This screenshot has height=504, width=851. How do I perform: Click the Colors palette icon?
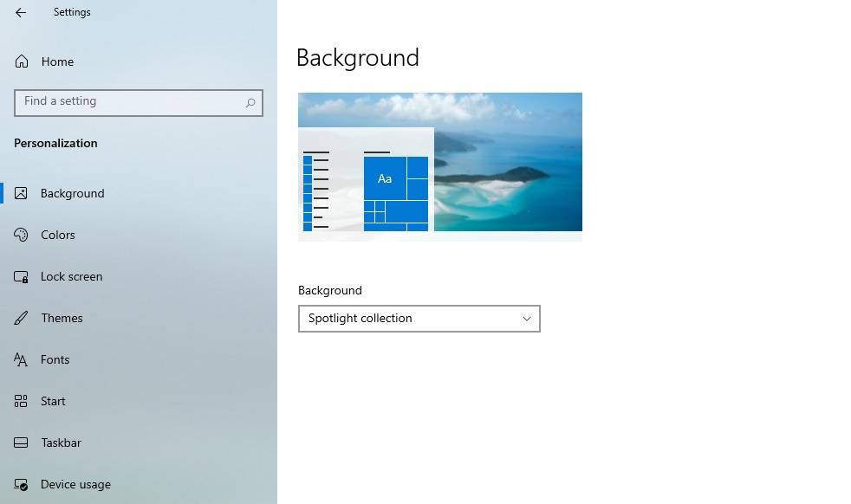click(21, 235)
